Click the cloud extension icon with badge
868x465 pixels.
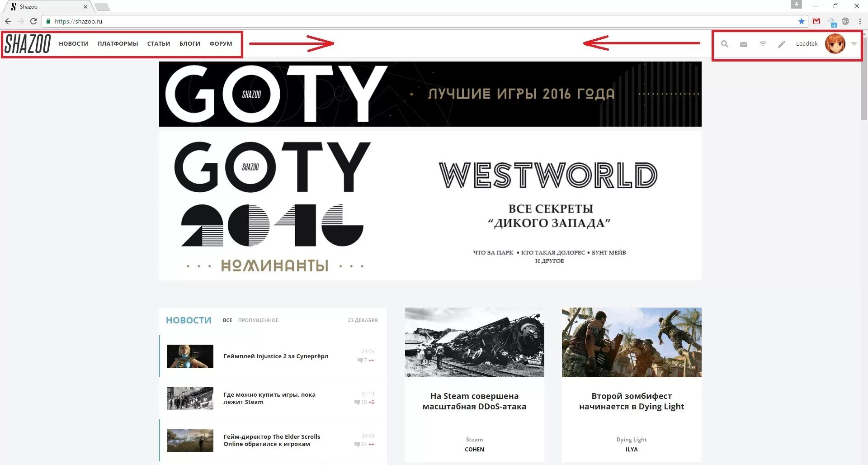pyautogui.click(x=832, y=22)
